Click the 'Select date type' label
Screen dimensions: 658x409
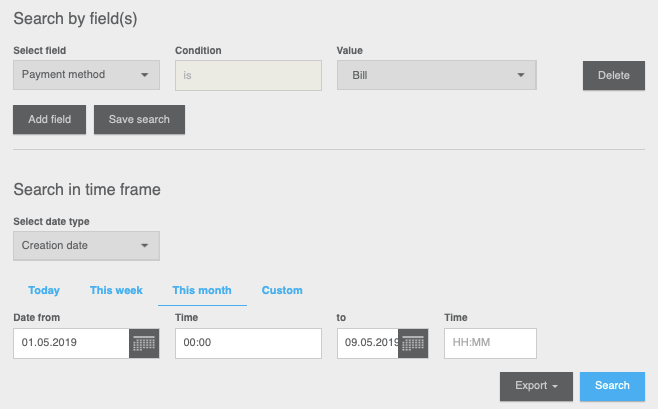coord(51,221)
